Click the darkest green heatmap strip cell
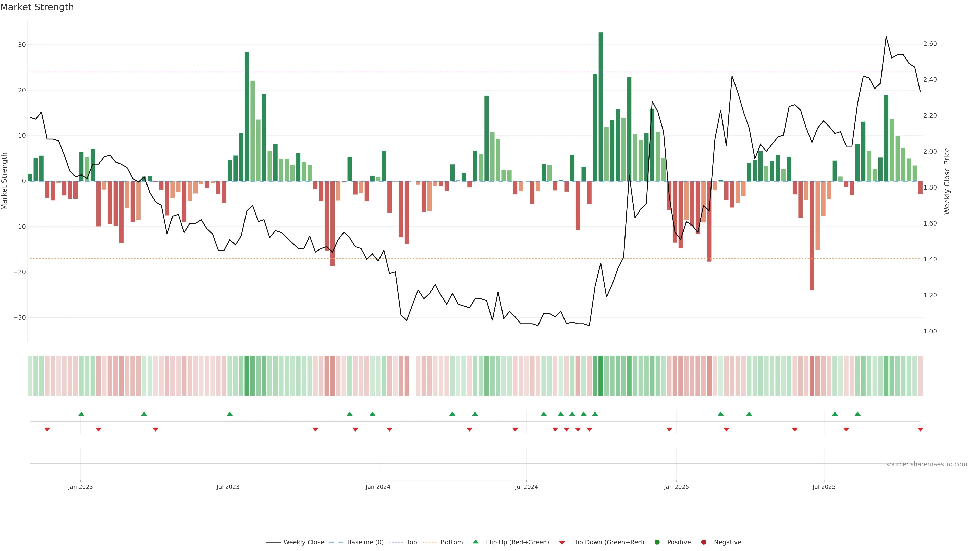 tap(601, 376)
